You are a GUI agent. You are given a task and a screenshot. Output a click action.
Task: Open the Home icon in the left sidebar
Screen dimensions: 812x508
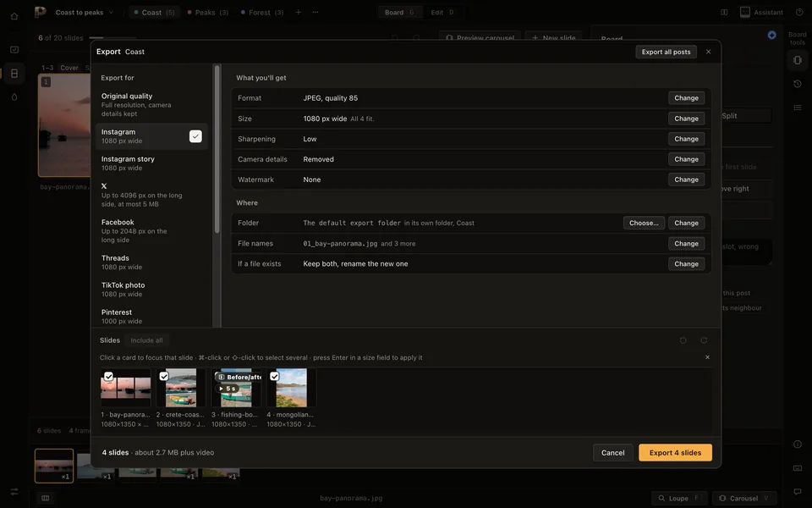tap(14, 16)
